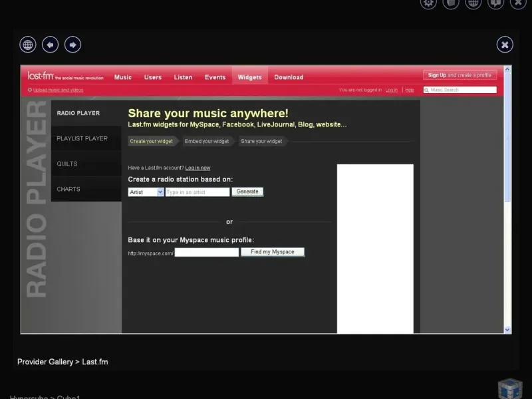Click the Embed your widget step
Screen dimensions: 532x399
pos(207,141)
